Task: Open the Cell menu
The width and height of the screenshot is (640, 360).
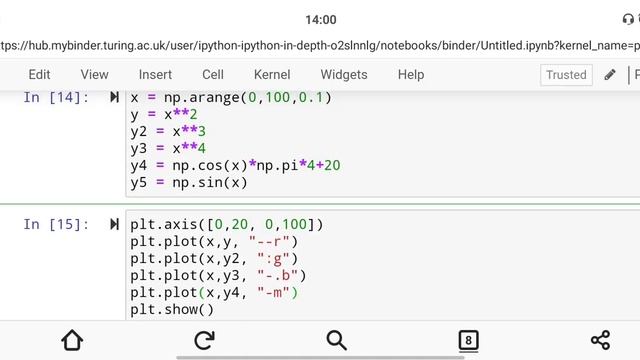Action: [213, 75]
